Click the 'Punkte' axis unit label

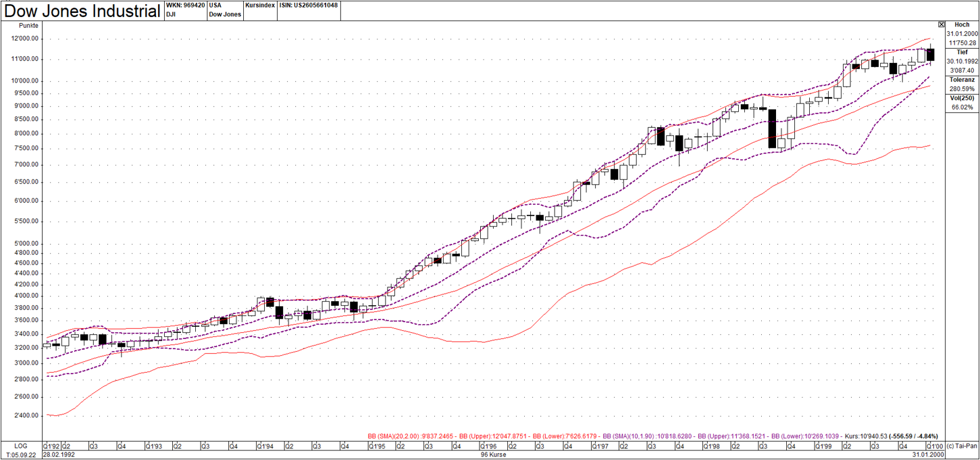30,26
